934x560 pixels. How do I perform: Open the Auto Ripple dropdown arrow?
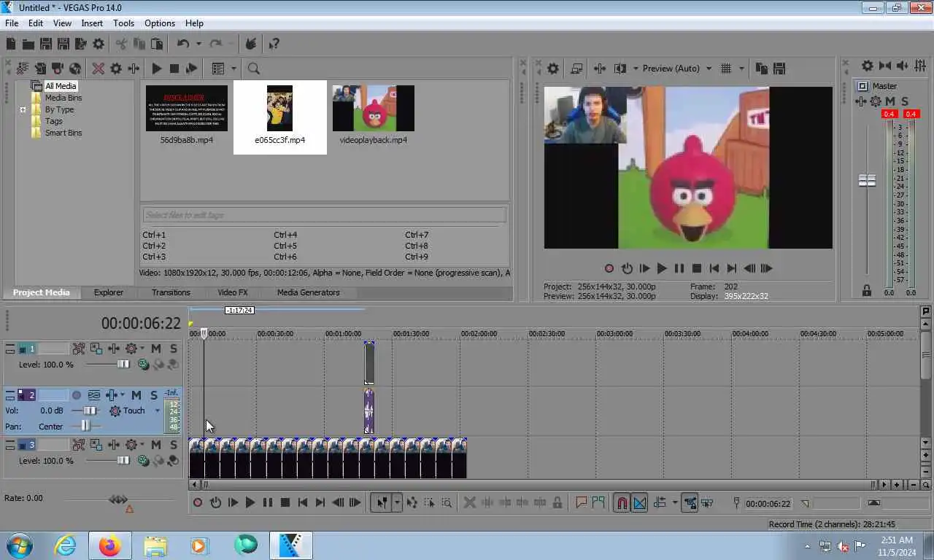[x=675, y=502]
